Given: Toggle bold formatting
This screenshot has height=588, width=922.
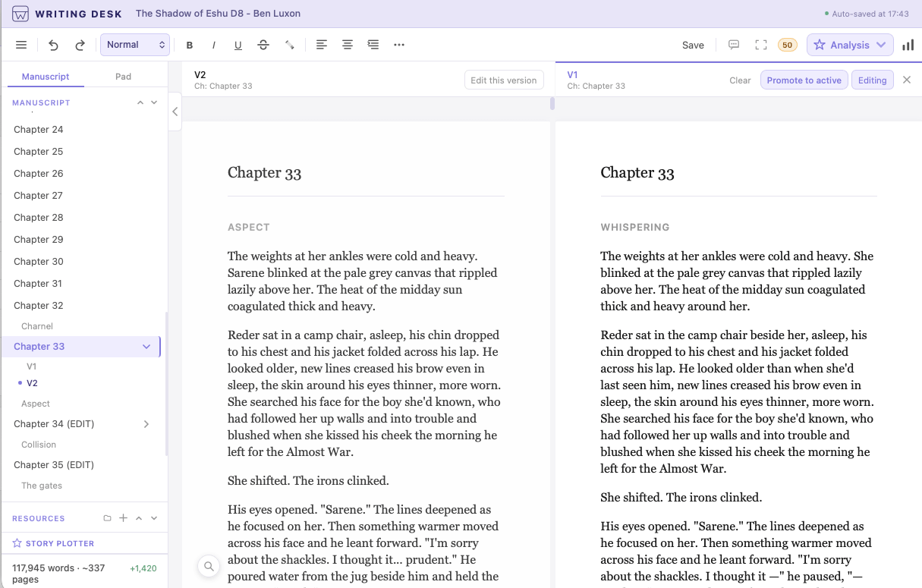Looking at the screenshot, I should pyautogui.click(x=190, y=46).
